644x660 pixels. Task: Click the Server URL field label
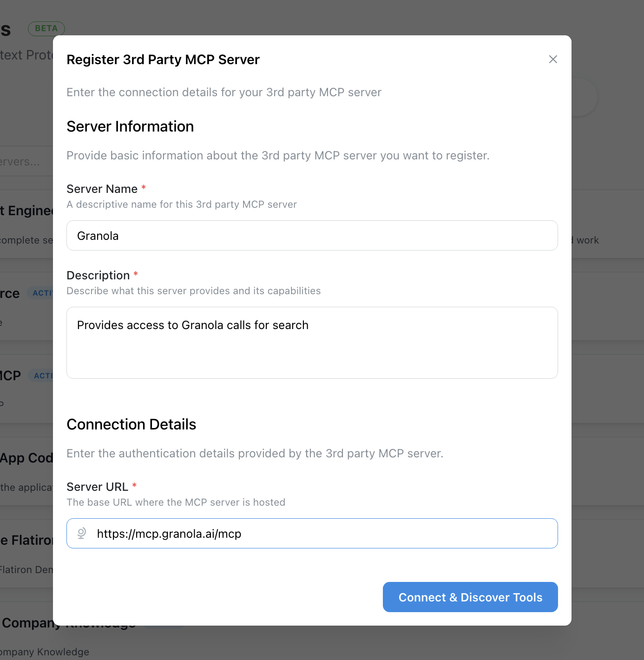[x=97, y=487]
